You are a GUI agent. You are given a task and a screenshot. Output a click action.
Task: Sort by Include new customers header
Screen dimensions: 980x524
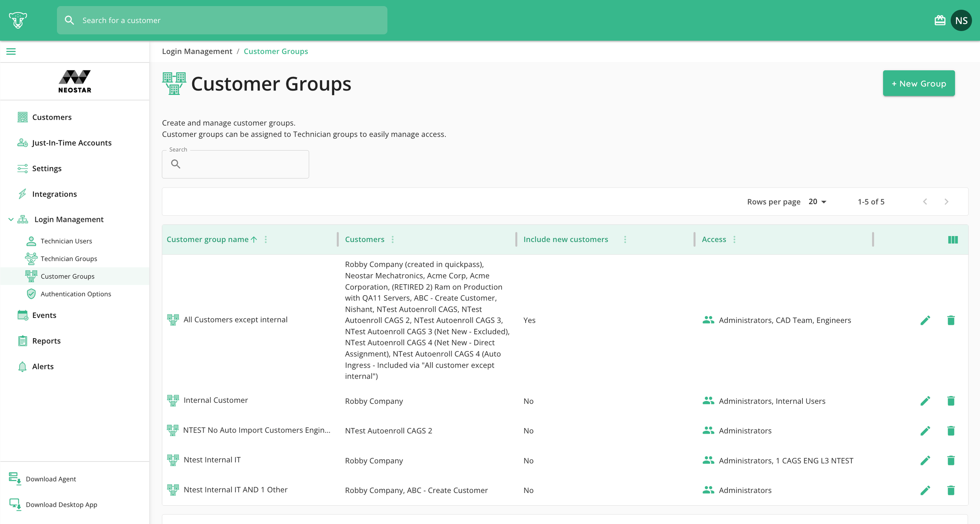point(565,239)
